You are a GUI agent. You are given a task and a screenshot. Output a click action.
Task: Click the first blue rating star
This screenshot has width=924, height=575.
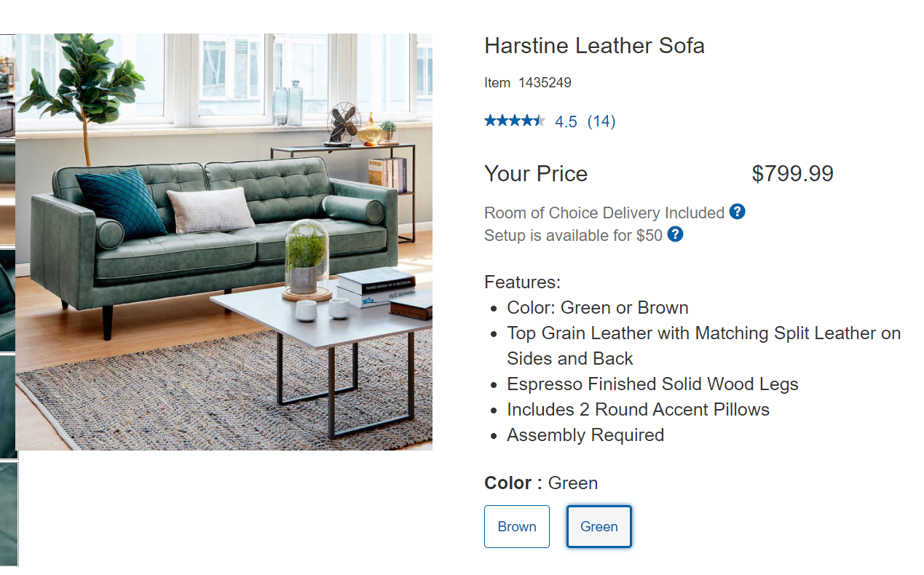point(489,121)
